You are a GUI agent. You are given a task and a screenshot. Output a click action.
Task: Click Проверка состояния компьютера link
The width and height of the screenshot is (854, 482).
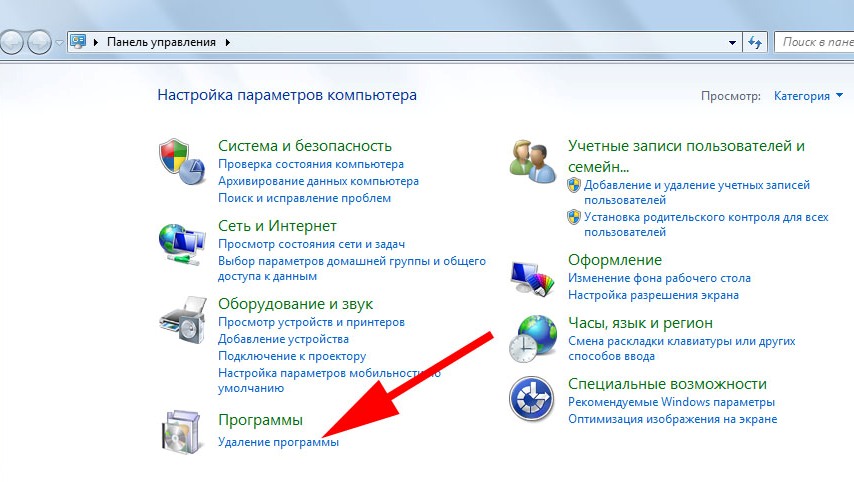click(311, 164)
